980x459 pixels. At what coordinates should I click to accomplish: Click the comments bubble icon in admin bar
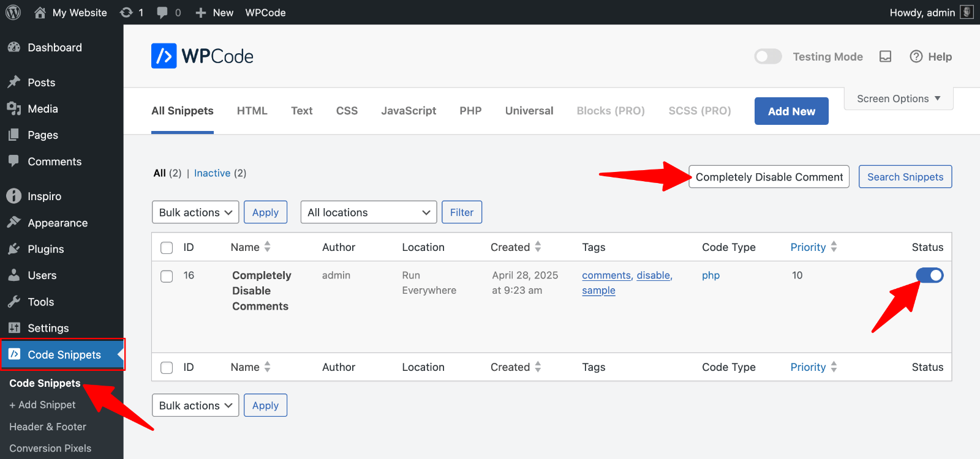(x=162, y=12)
